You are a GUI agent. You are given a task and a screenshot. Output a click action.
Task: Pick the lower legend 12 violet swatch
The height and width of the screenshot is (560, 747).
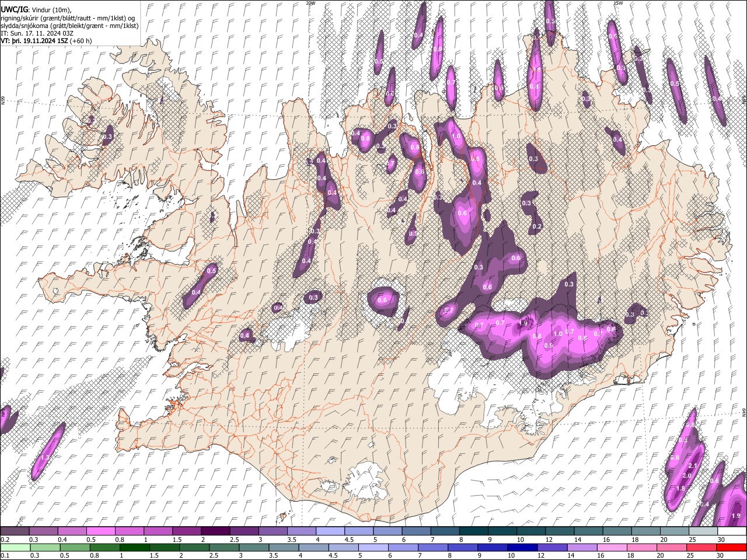(553, 547)
